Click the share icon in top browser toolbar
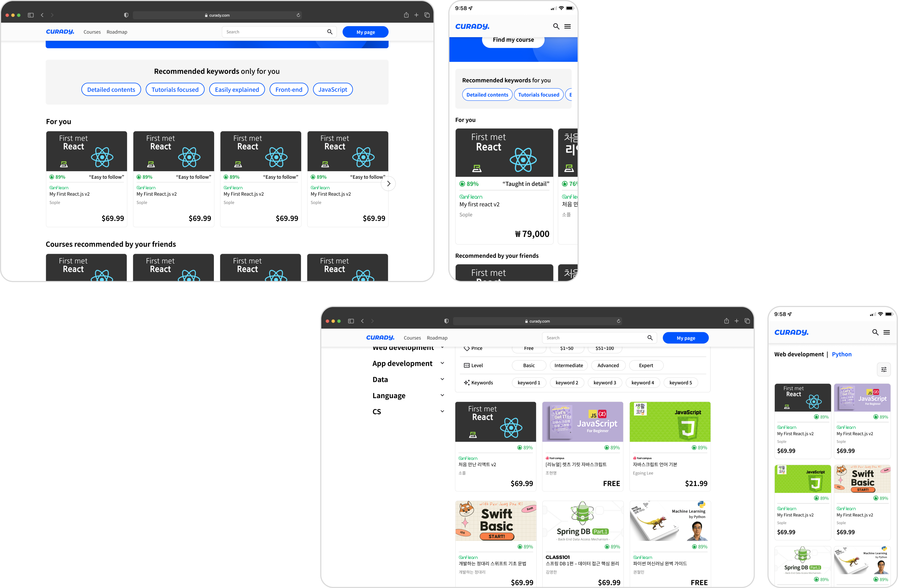 [x=406, y=15]
